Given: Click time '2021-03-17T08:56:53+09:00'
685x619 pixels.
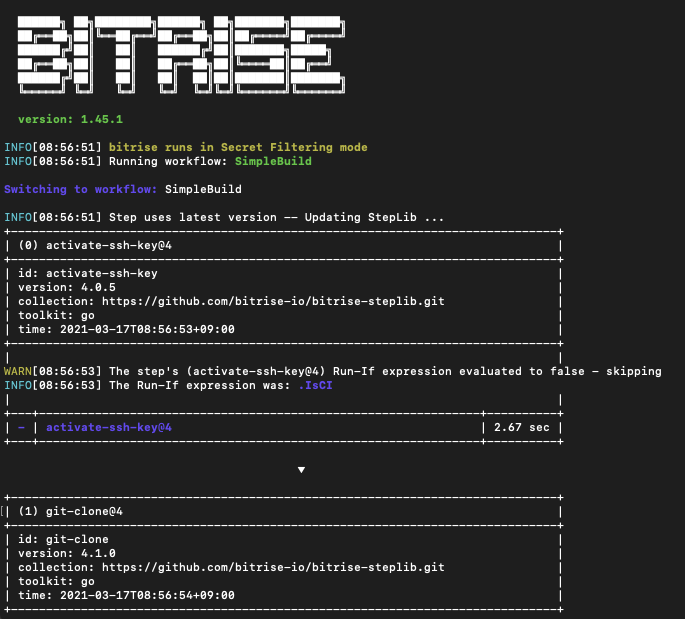Looking at the screenshot, I should coord(147,329).
